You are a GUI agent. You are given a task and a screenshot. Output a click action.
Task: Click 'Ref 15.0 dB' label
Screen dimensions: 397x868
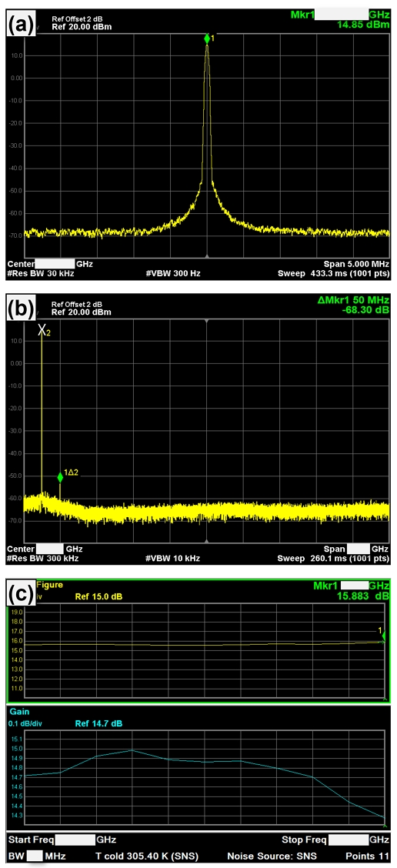pos(98,596)
